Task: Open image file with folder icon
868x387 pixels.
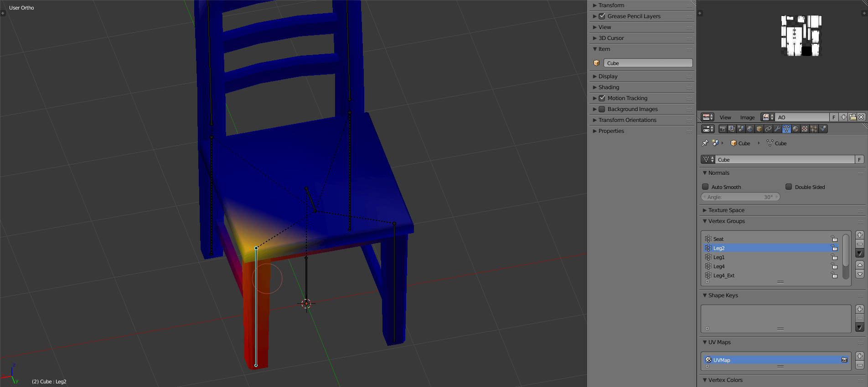Action: coord(852,117)
